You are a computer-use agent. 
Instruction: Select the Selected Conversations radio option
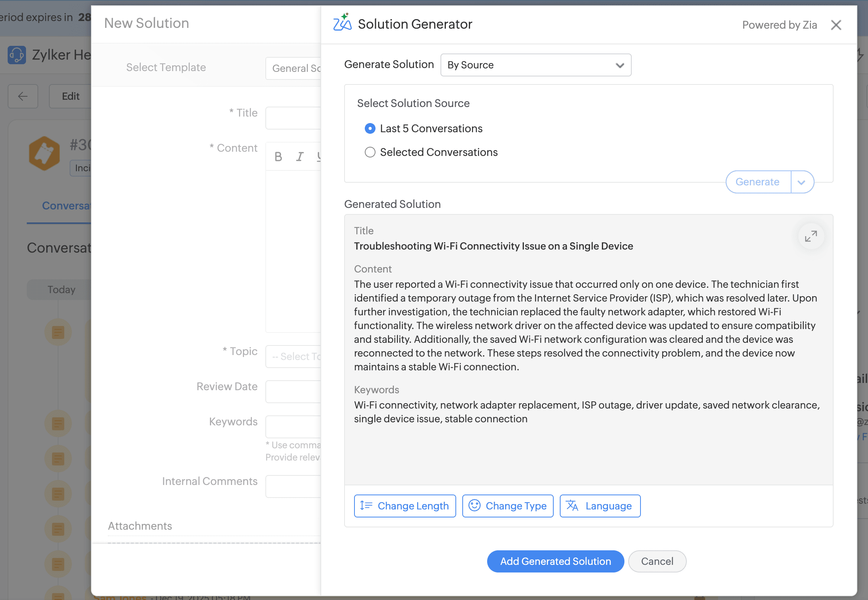point(370,152)
